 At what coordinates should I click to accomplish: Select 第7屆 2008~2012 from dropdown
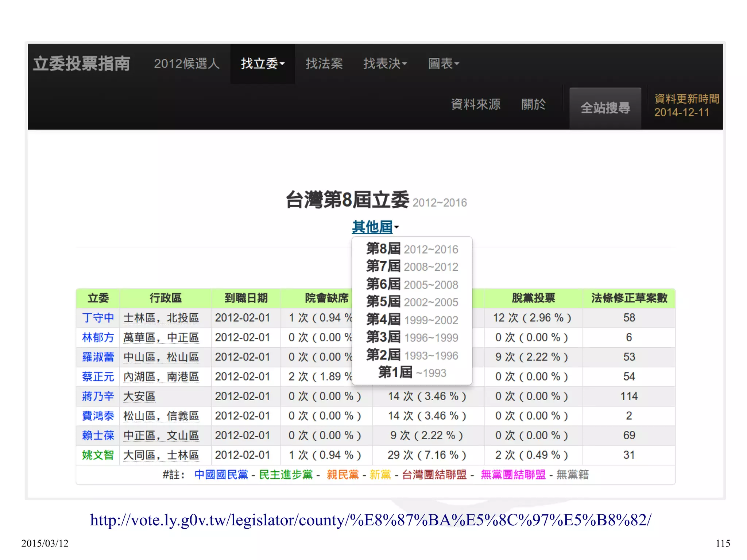pos(412,267)
